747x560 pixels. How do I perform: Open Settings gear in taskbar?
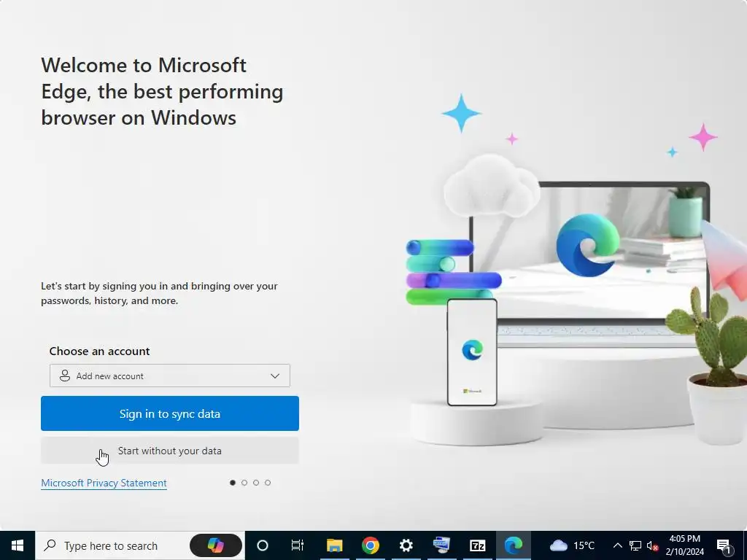click(406, 545)
